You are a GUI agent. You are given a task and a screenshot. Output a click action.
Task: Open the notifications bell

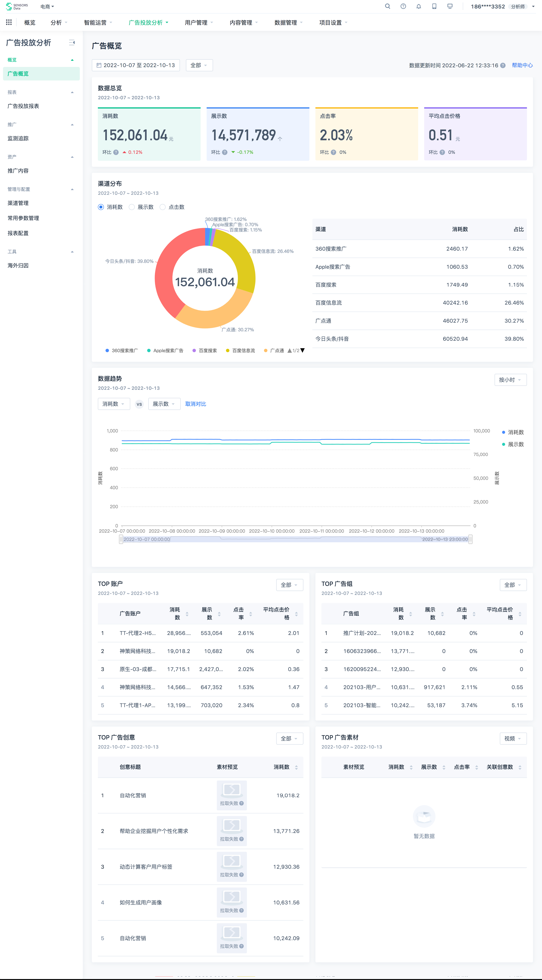tap(419, 6)
